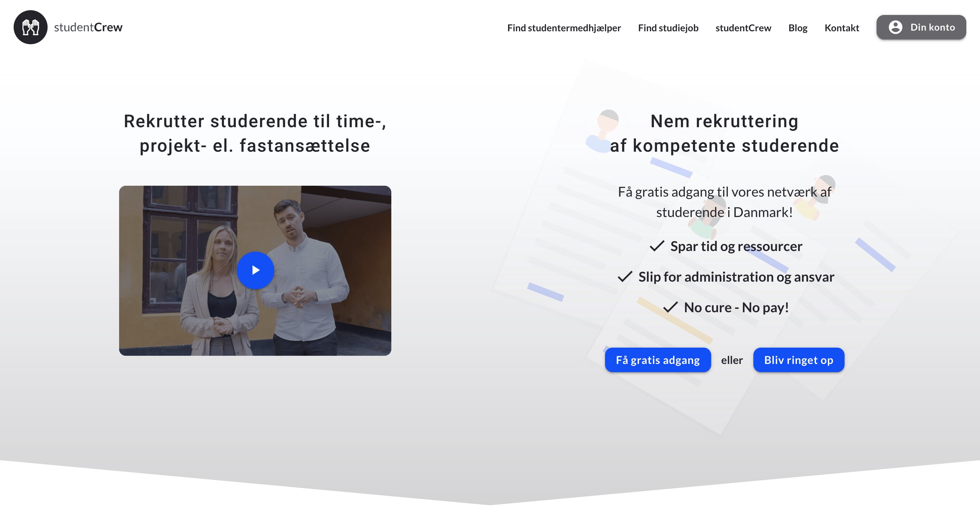Click the Bliv ringet op button
This screenshot has width=980, height=517.
pos(798,360)
